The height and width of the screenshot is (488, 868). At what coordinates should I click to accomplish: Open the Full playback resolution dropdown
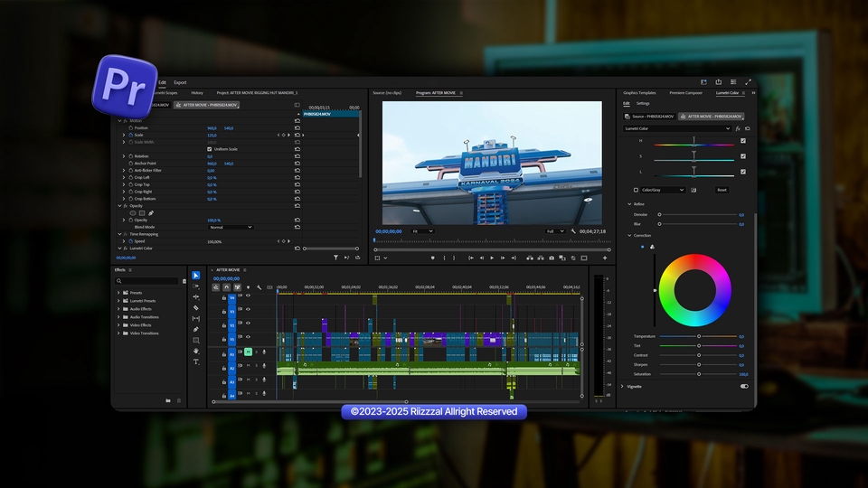tap(554, 231)
